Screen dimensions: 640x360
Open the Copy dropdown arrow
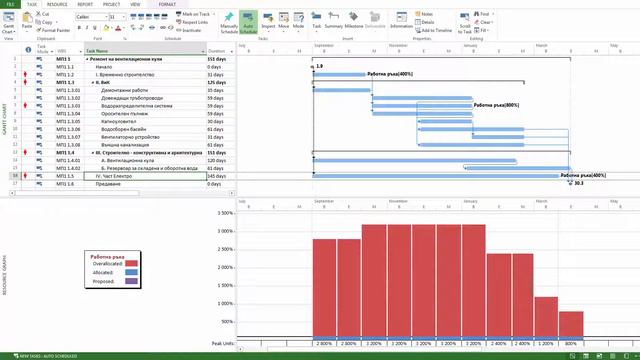[56, 22]
